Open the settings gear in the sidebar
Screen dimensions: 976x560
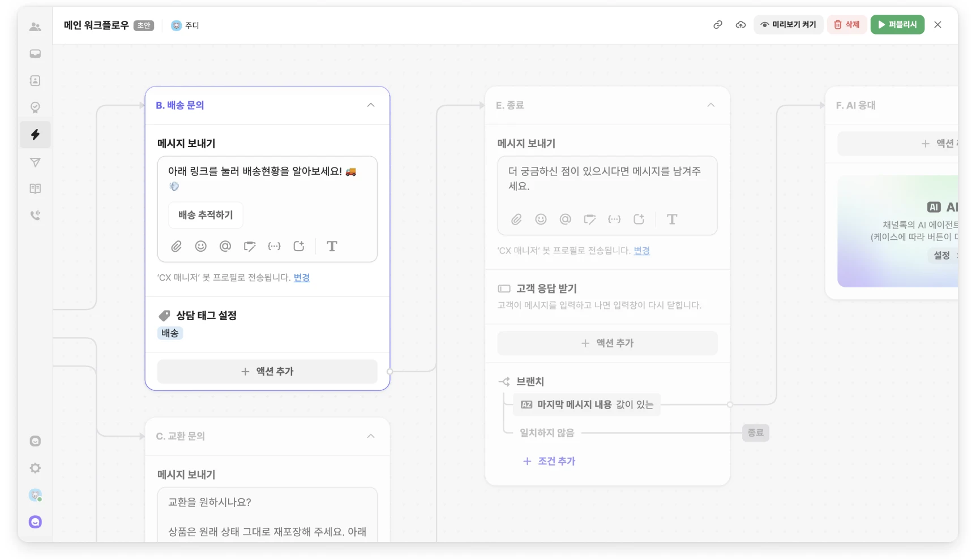click(x=35, y=468)
